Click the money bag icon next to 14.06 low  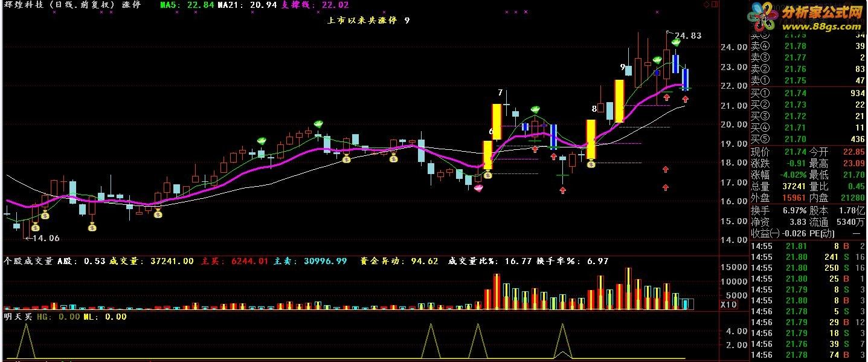[x=35, y=227]
